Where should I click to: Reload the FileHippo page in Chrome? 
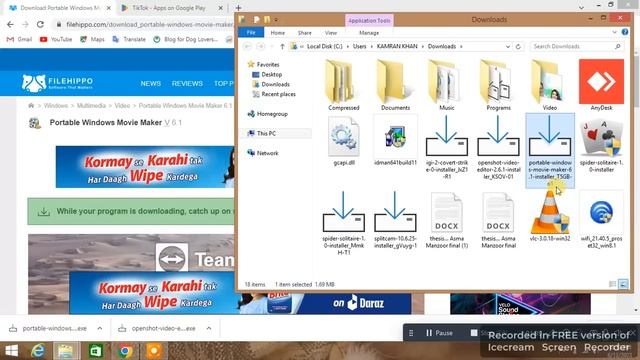[40, 24]
